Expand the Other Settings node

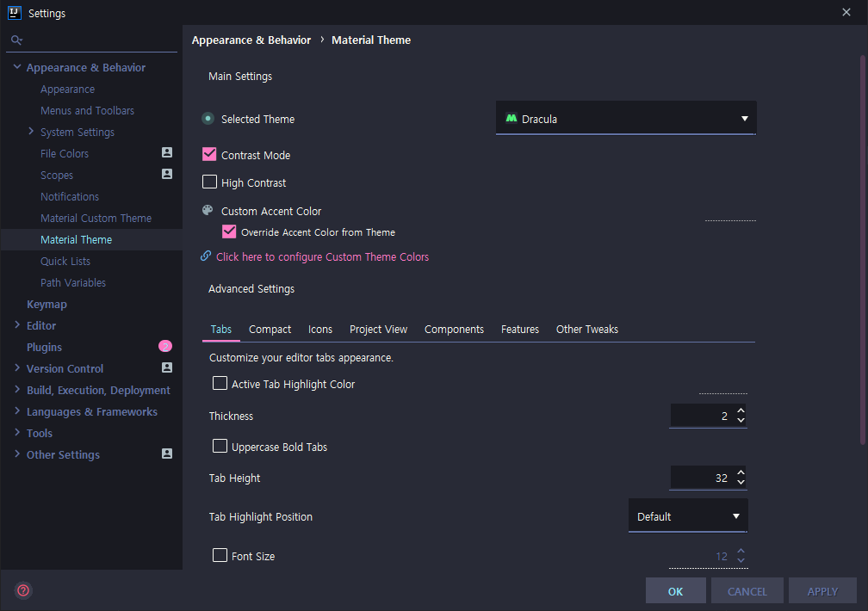pos(17,454)
